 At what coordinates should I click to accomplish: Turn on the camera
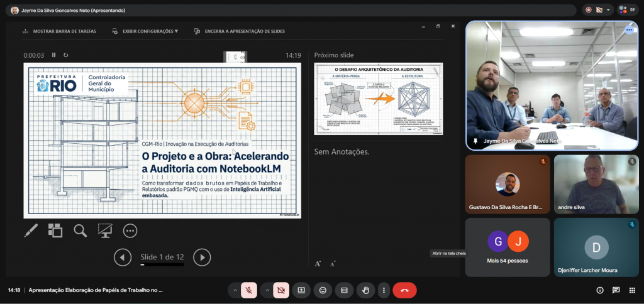pyautogui.click(x=281, y=290)
